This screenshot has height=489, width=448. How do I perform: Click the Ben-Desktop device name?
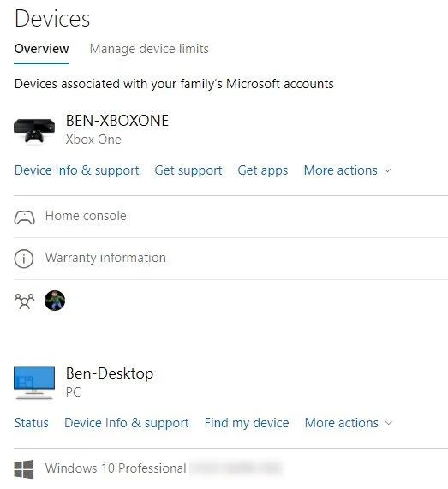pos(110,373)
